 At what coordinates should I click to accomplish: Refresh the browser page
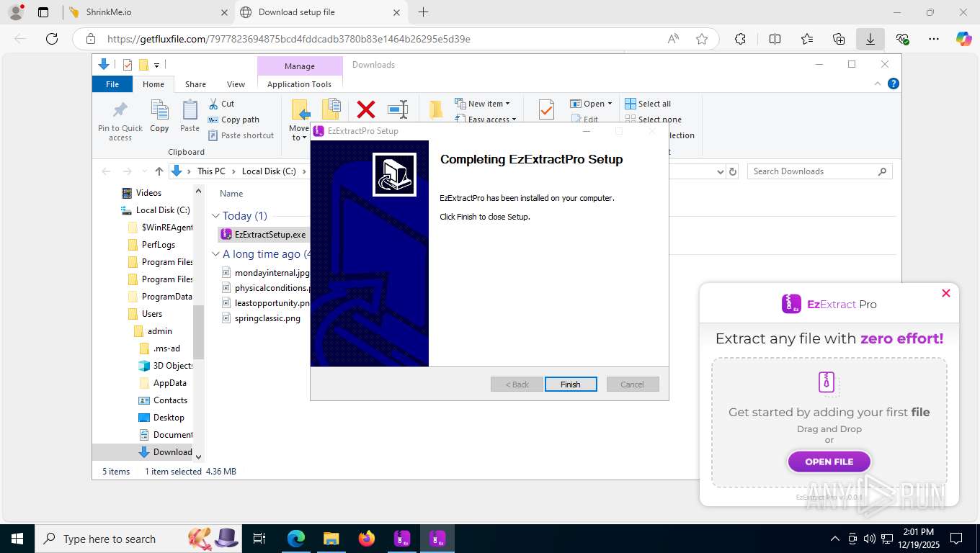pos(51,39)
